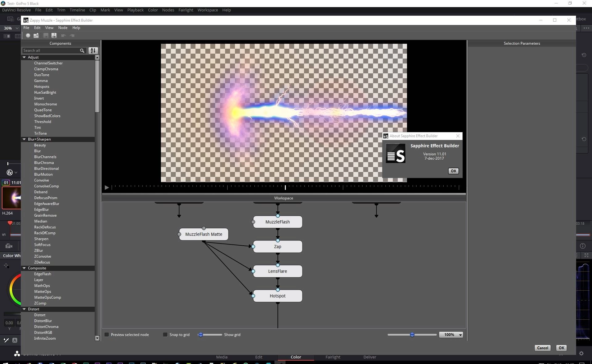
Task: Click the Undo arrow in Effect Builder toolbar
Action: tap(64, 35)
